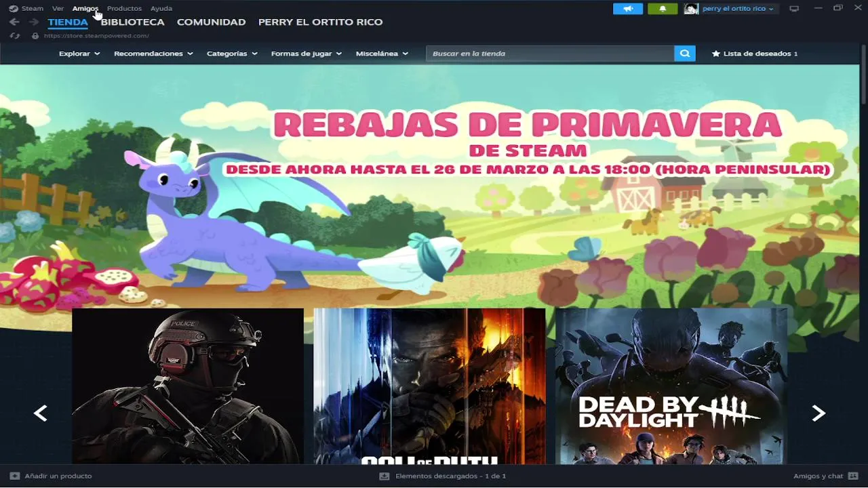The width and height of the screenshot is (868, 488).
Task: Open the Dead by Daylight thumbnail
Action: pyautogui.click(x=671, y=386)
